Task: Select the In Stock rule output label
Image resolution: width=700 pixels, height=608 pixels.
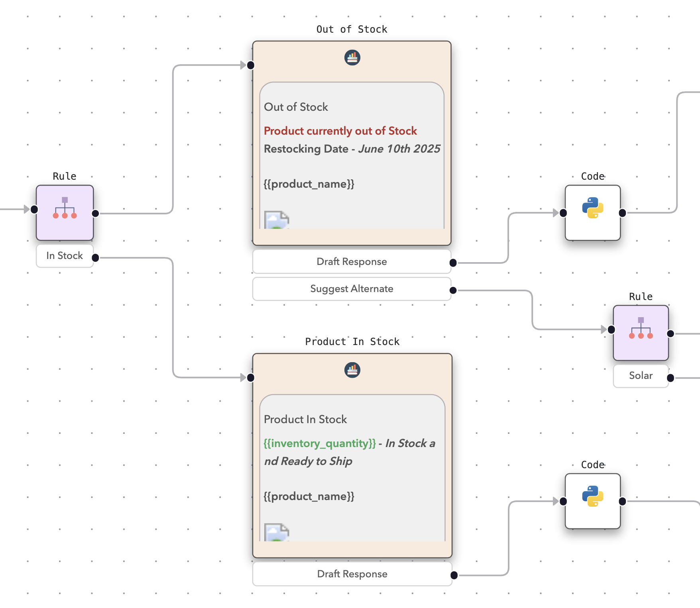Action: (65, 256)
